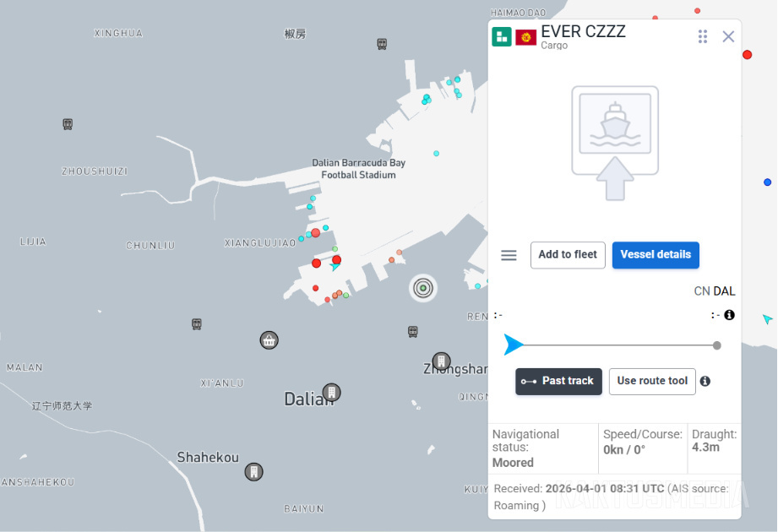The height and width of the screenshot is (532, 778).
Task: Click the train station icon near 椒房
Action: tap(382, 44)
